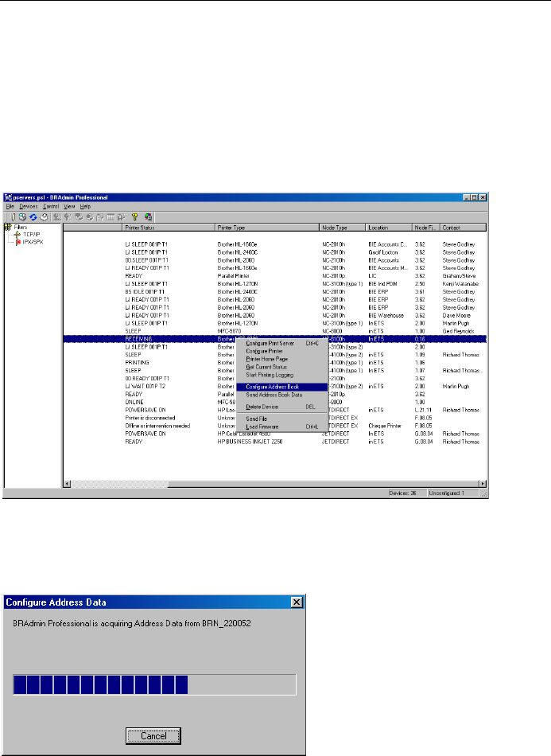Choose Send Address Book Data entry
551x756 pixels.
pyautogui.click(x=282, y=395)
